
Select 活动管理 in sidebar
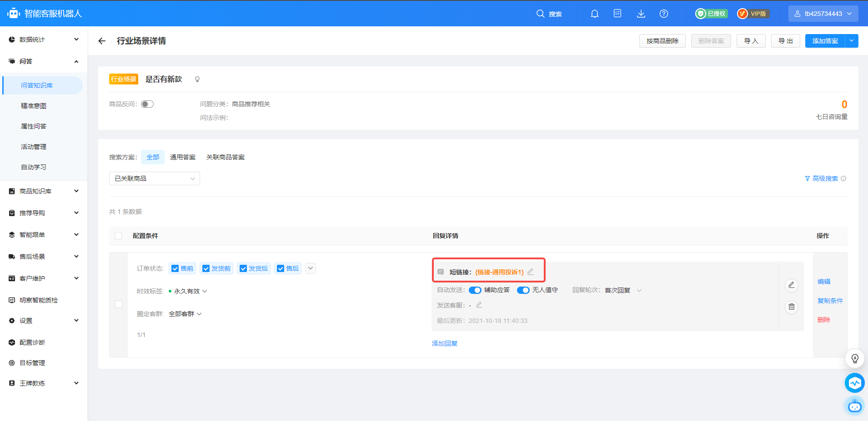tap(34, 147)
